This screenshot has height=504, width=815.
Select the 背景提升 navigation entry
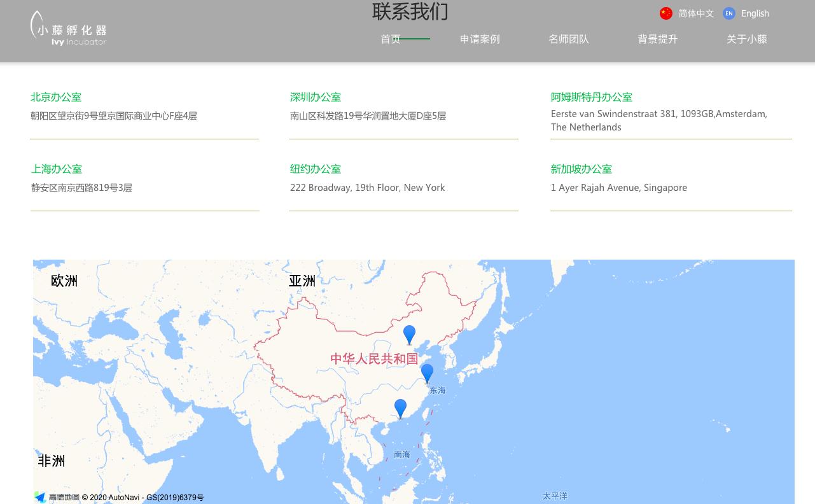pos(657,39)
